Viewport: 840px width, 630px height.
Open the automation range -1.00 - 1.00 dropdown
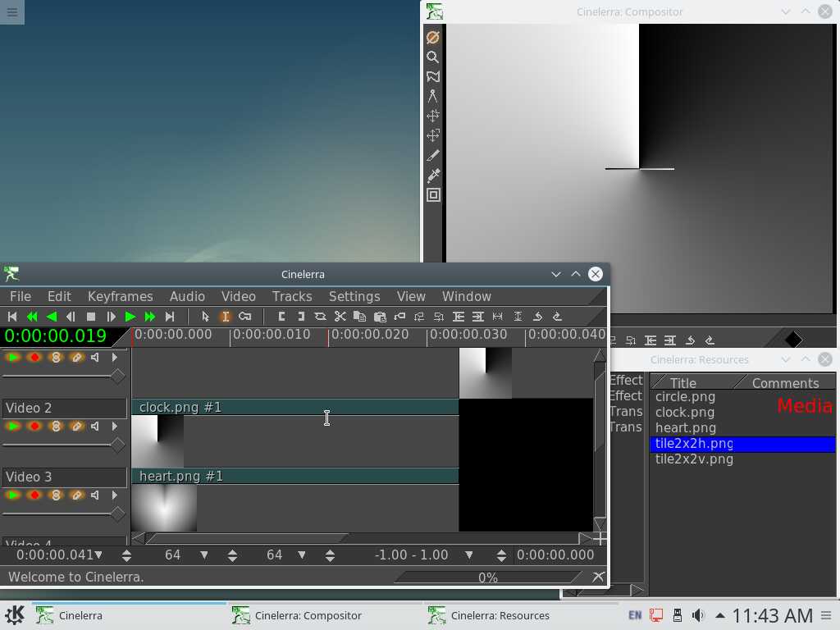(469, 555)
